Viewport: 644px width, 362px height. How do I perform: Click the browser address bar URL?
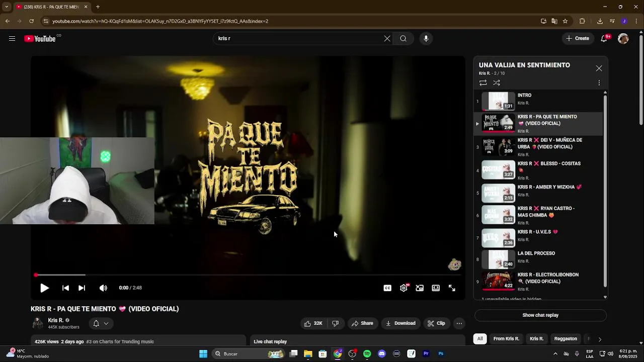(x=160, y=21)
